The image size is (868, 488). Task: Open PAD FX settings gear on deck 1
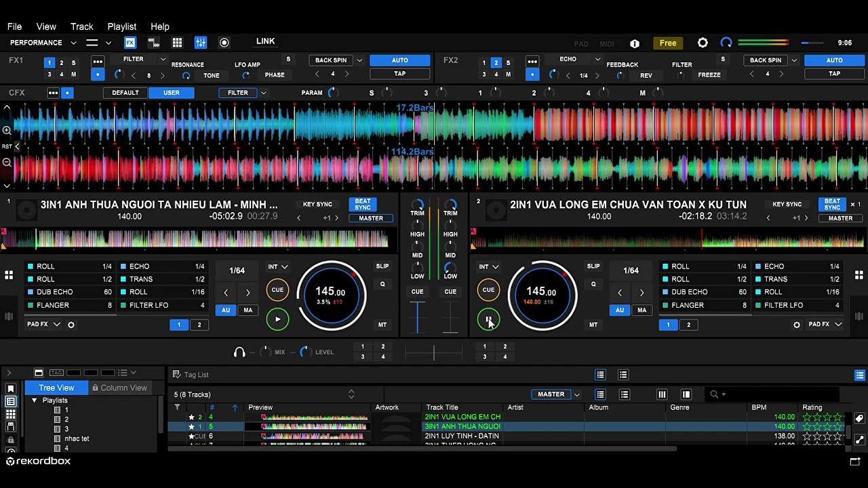click(71, 325)
